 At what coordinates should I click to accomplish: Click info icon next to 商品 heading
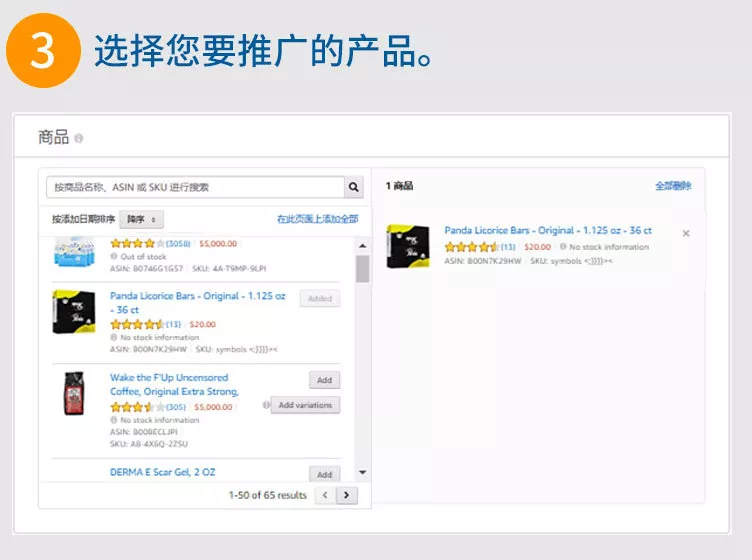[x=79, y=139]
